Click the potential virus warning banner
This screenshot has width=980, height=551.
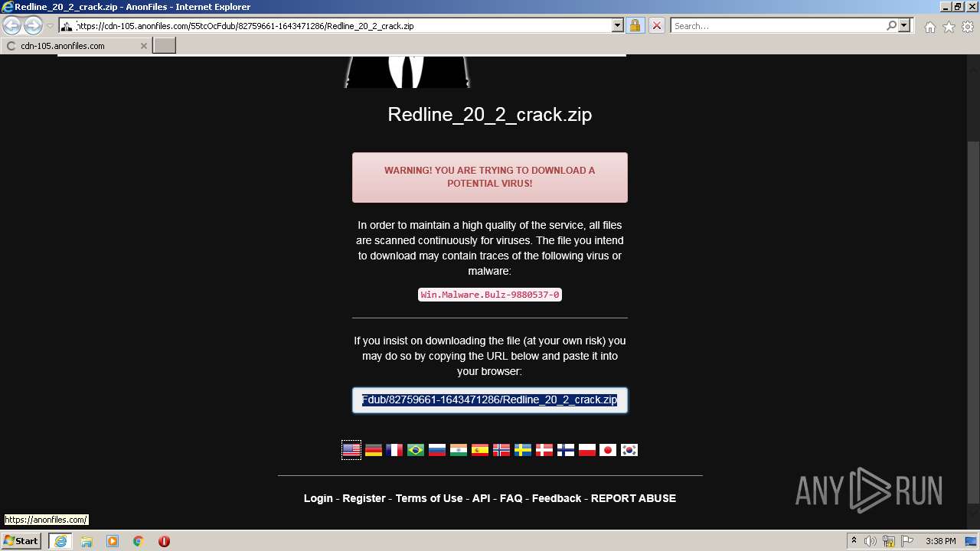point(490,178)
